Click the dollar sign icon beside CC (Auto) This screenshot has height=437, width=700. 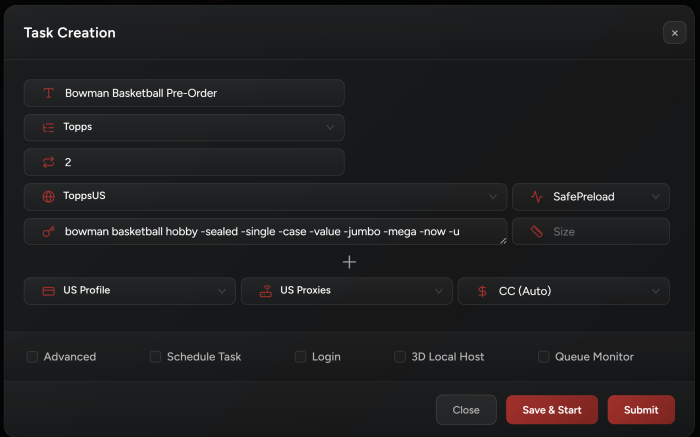tap(483, 291)
